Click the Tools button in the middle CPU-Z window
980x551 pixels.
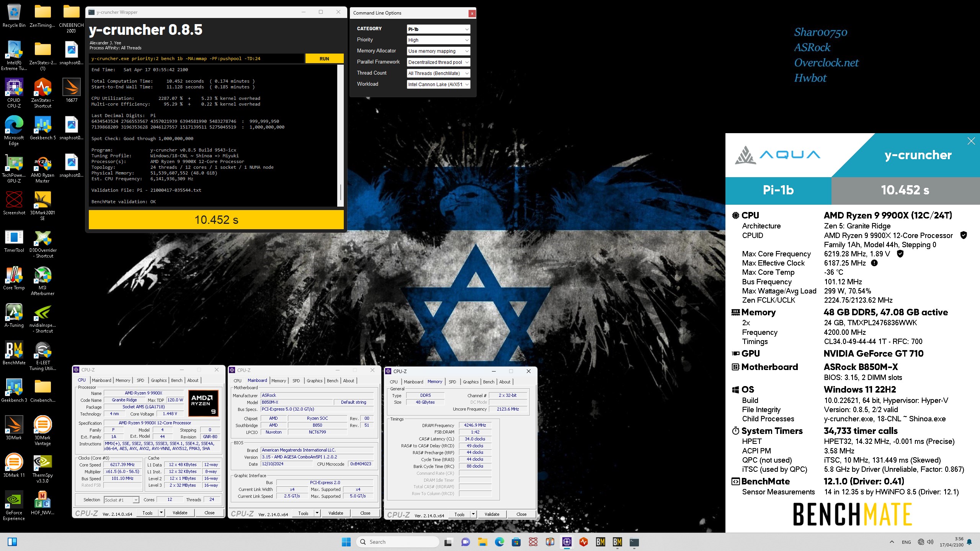tap(303, 513)
